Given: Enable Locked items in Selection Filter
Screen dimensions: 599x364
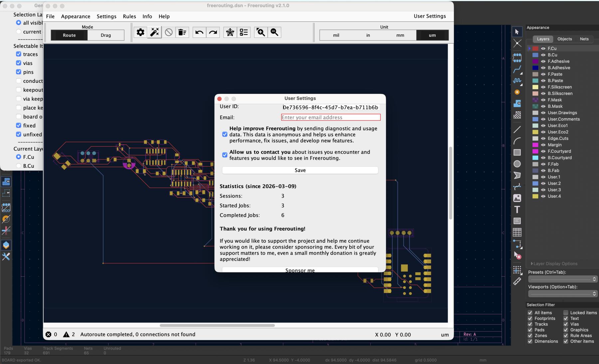Looking at the screenshot, I should click(x=566, y=312).
